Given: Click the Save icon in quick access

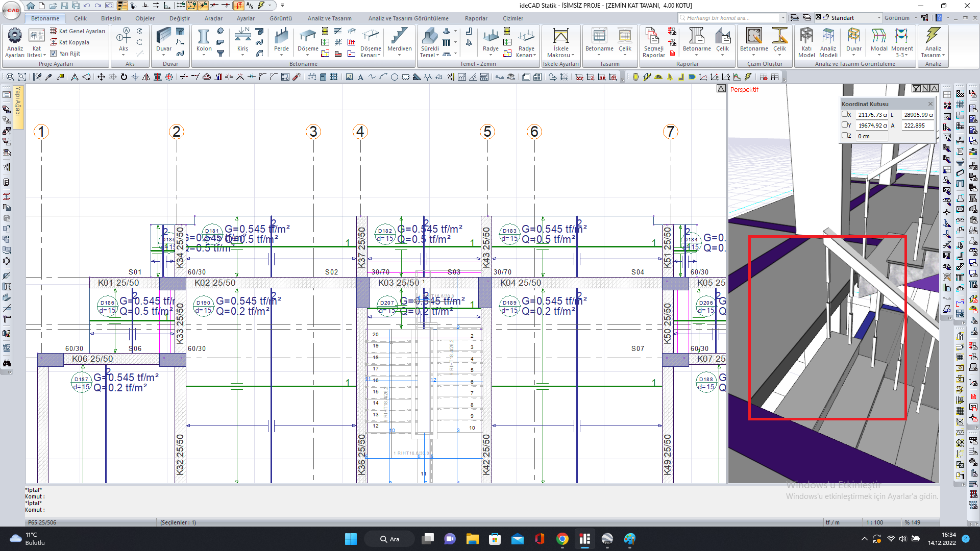Looking at the screenshot, I should pyautogui.click(x=64, y=6).
